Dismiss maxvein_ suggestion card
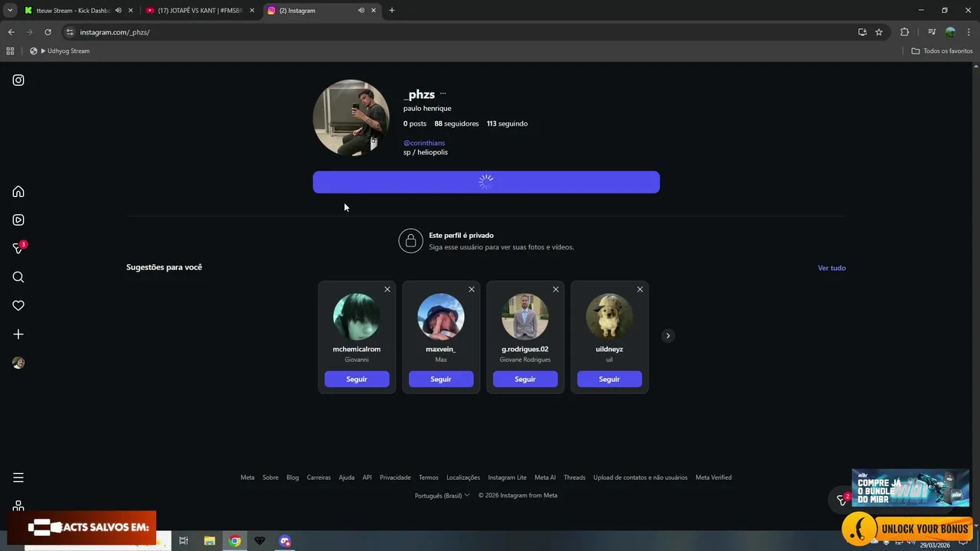 pyautogui.click(x=472, y=289)
